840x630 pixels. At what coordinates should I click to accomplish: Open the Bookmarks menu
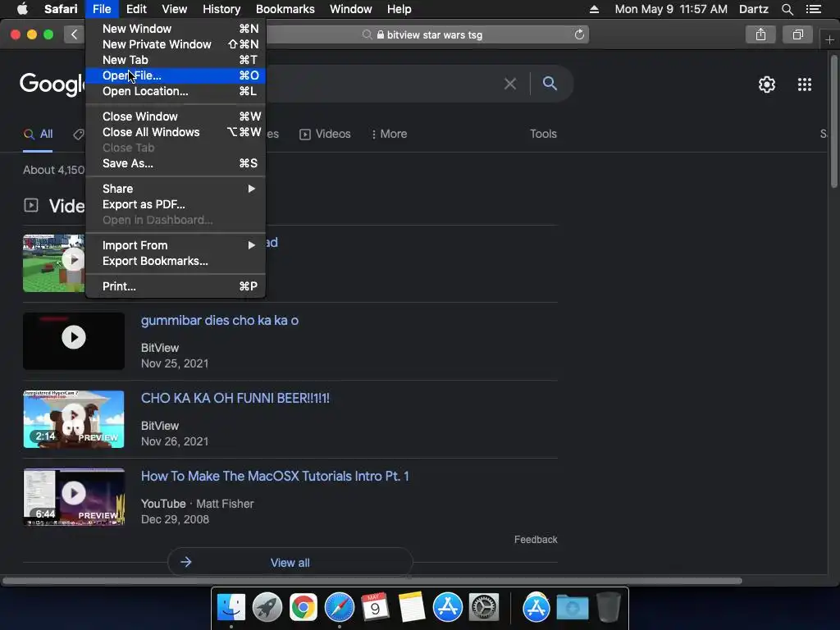pyautogui.click(x=285, y=9)
